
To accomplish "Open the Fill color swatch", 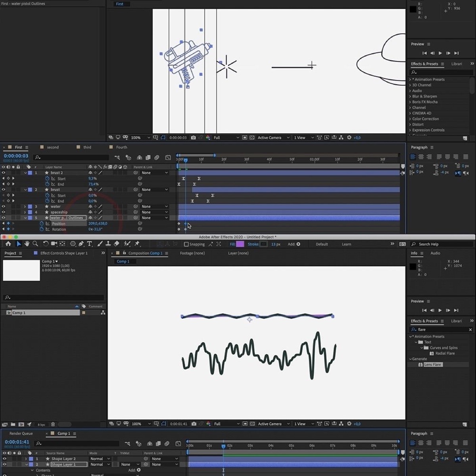I will (239, 244).
